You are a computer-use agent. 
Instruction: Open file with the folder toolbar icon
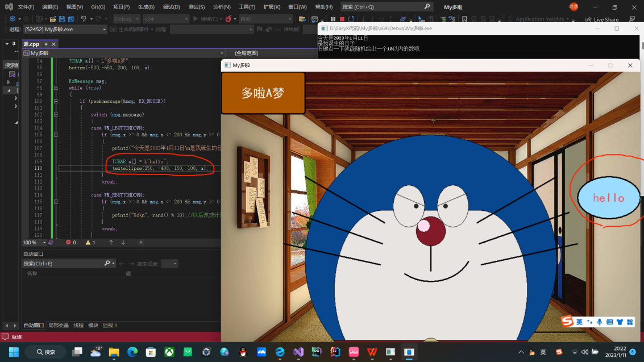point(53,19)
